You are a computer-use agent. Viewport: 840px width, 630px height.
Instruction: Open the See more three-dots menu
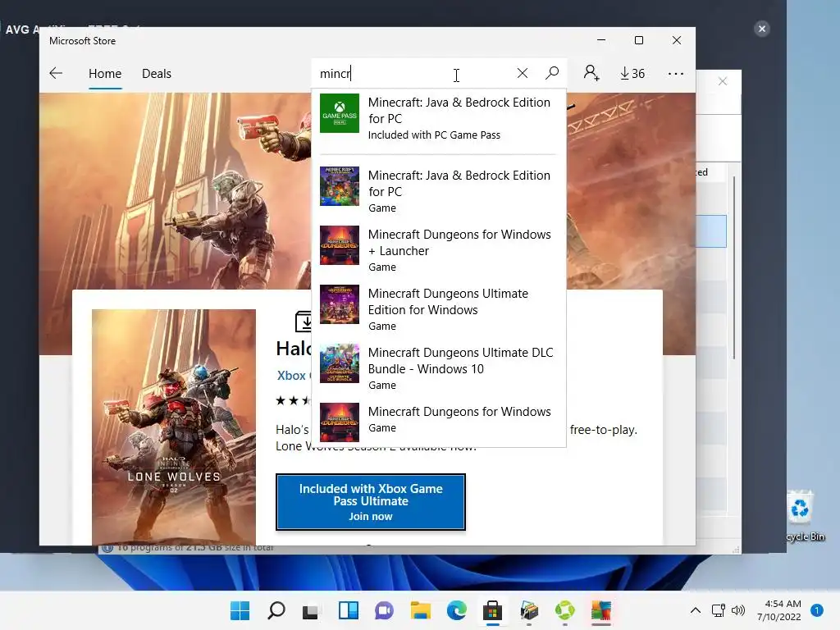pyautogui.click(x=676, y=73)
